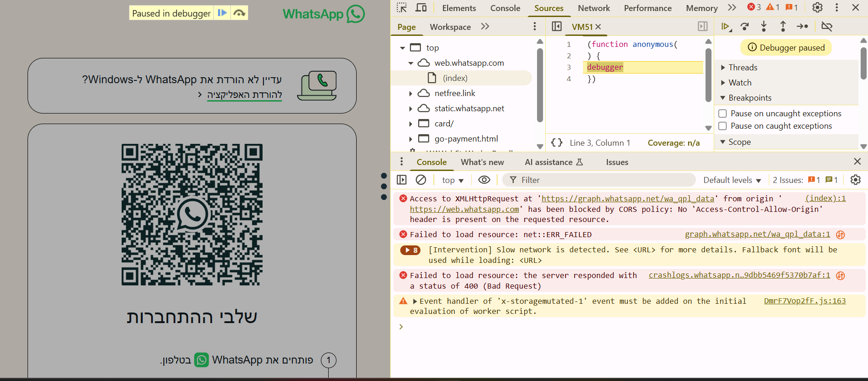Enable Pause on uncaught exceptions
Screen dimensions: 868x381
pyautogui.click(x=722, y=114)
